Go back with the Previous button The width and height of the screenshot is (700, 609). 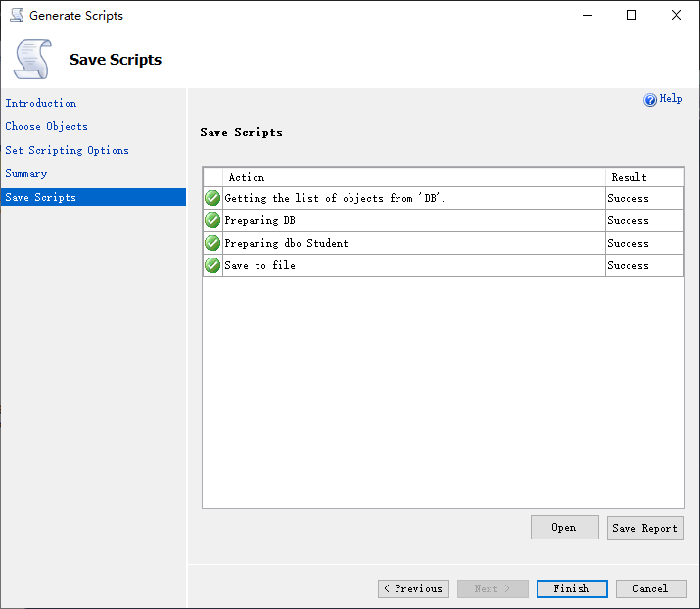(413, 588)
